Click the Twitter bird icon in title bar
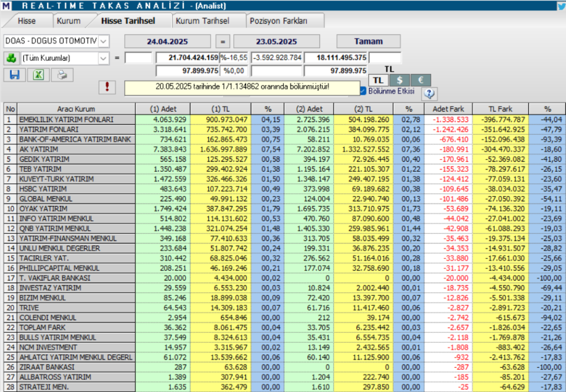 point(560,6)
